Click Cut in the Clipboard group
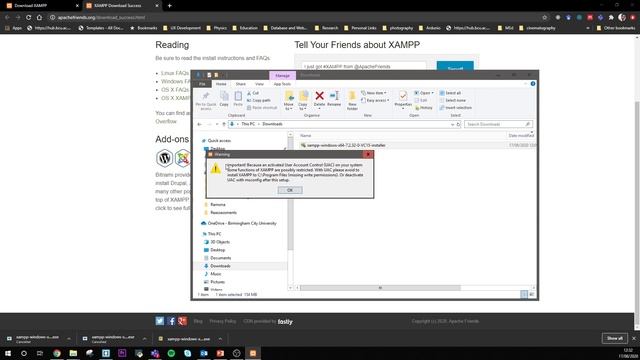Viewport: 640px width, 360px height. pyautogui.click(x=253, y=93)
